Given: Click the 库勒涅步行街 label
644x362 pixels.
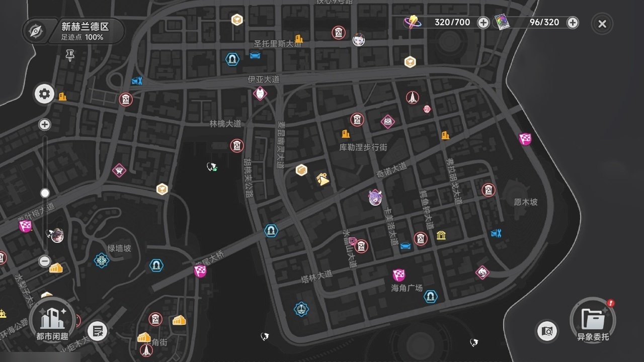Looking at the screenshot, I should (x=363, y=147).
